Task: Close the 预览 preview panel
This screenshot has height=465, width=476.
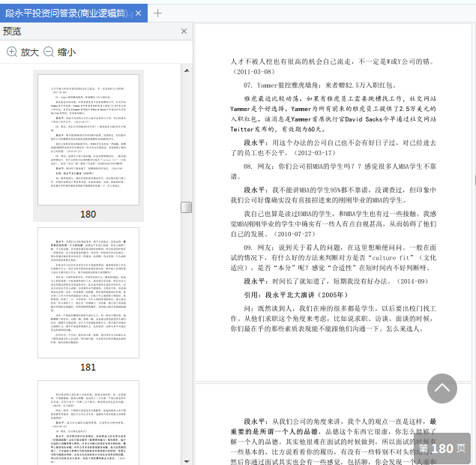Action: click(x=184, y=31)
